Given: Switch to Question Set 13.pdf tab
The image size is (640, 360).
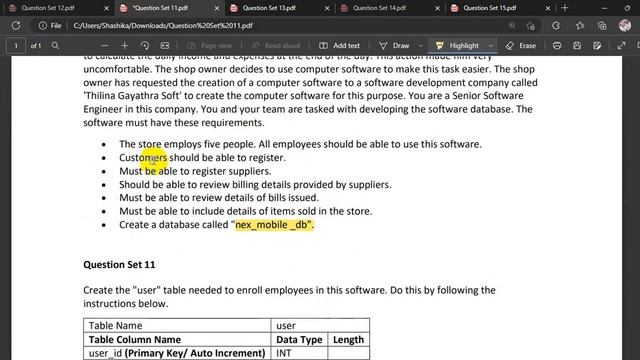Looking at the screenshot, I should click(280, 8).
